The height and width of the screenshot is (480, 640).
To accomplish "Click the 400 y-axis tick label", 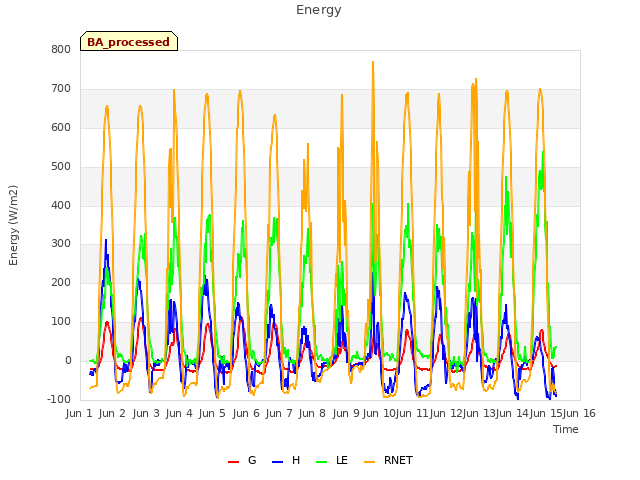I will point(61,205).
